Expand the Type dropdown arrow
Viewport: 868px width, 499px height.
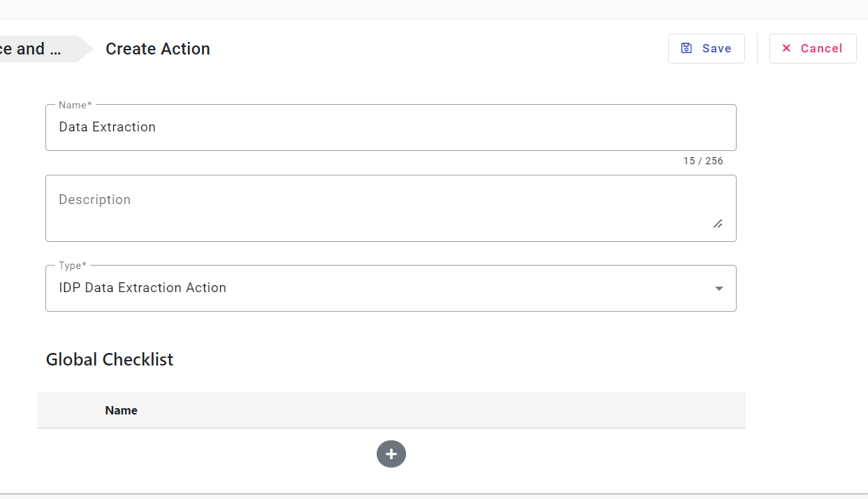pyautogui.click(x=719, y=289)
